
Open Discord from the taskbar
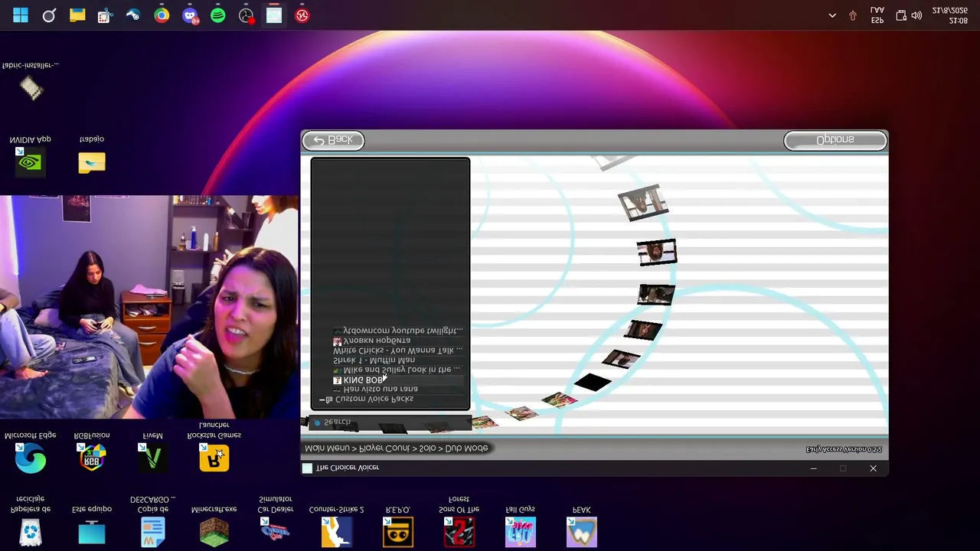pos(190,15)
